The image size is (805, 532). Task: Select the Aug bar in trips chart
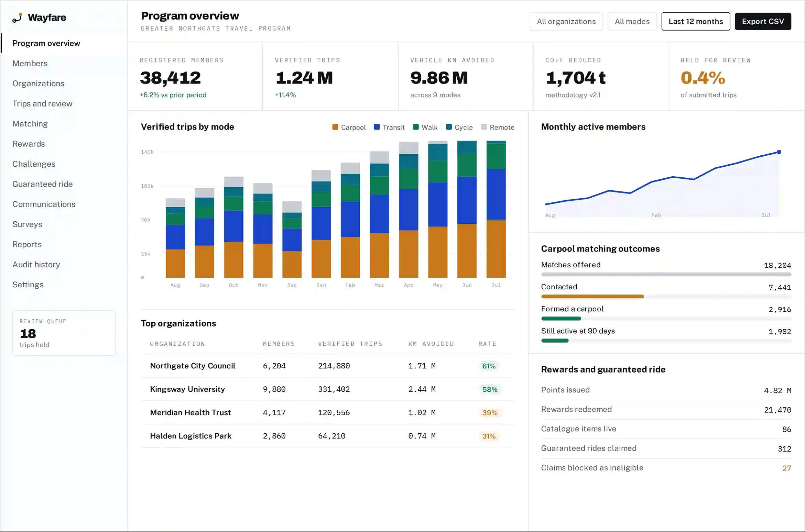pyautogui.click(x=175, y=238)
